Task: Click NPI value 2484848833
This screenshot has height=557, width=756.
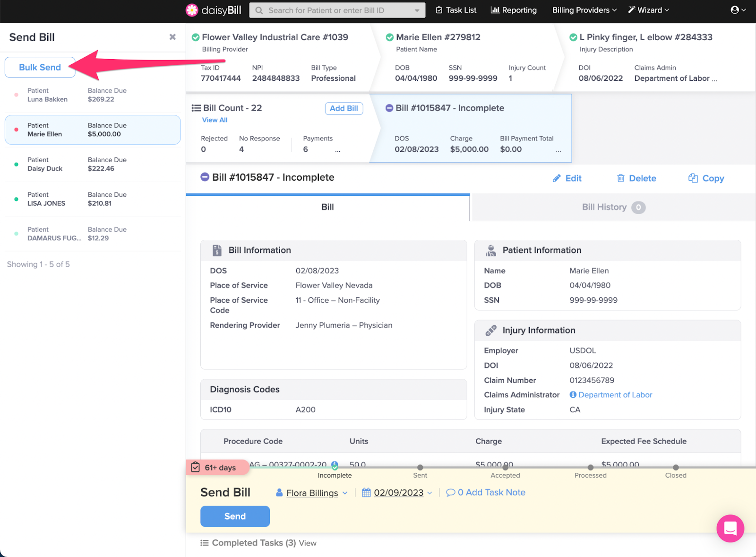Action: 276,78
